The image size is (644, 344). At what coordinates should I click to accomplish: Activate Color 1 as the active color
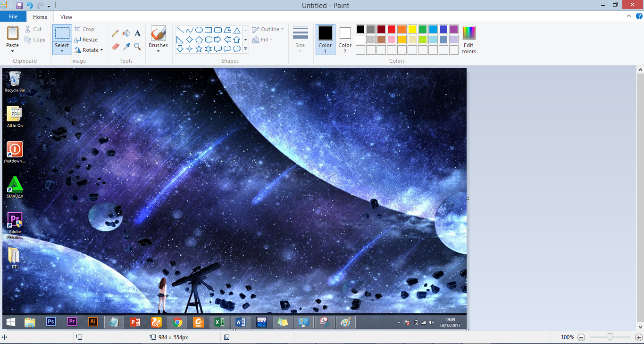point(325,40)
